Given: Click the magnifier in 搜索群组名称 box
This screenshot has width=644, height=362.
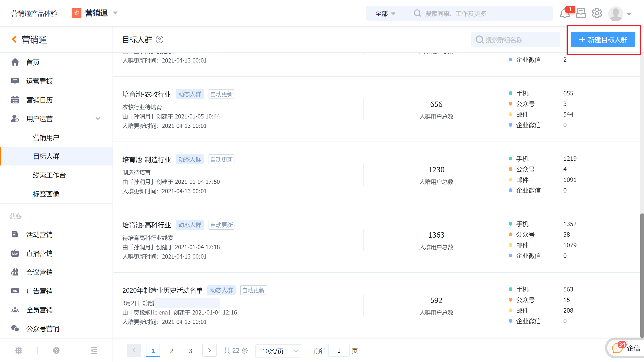Looking at the screenshot, I should 479,40.
